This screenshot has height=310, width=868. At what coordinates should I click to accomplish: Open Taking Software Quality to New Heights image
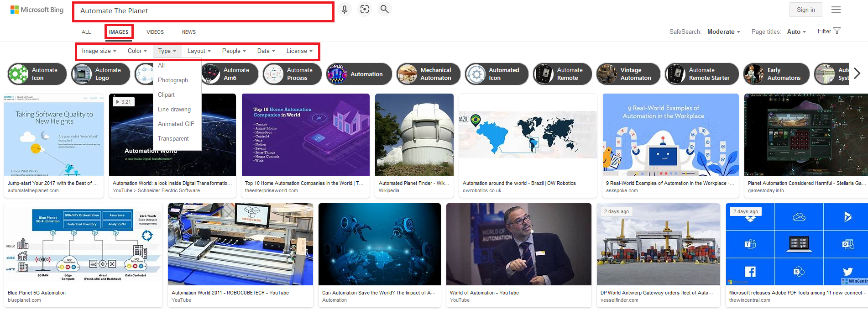click(54, 135)
